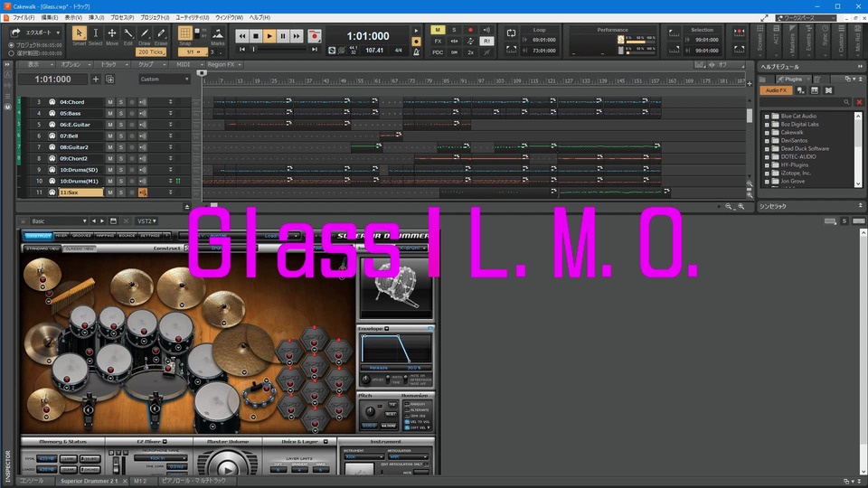
Task: Go to project end button
Action: [315, 49]
